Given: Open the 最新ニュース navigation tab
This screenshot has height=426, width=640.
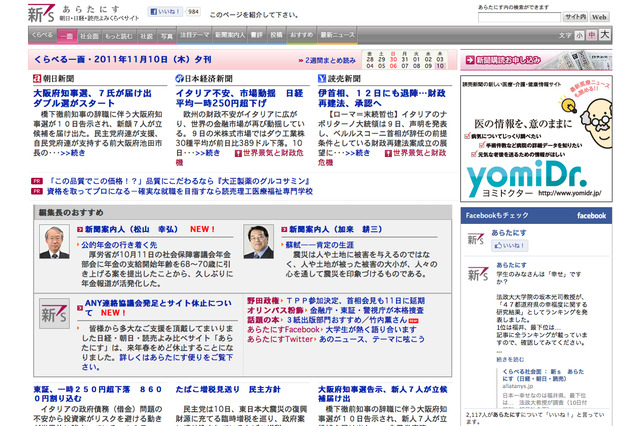Looking at the screenshot, I should 338,35.
